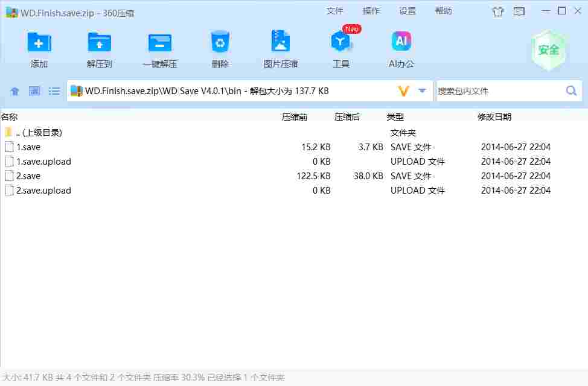Image resolution: width=588 pixels, height=386 pixels.
Task: Select the 1.save.upload file name
Action: click(x=43, y=162)
